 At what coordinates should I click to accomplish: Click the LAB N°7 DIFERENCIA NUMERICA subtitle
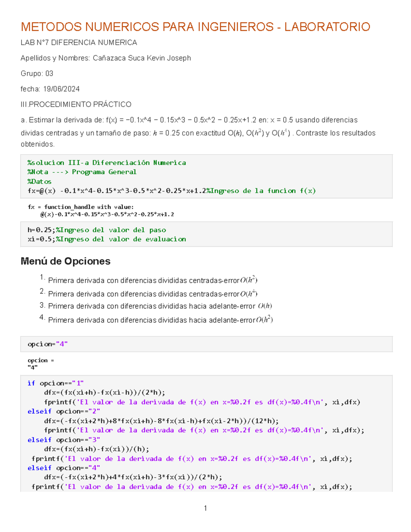click(x=79, y=42)
